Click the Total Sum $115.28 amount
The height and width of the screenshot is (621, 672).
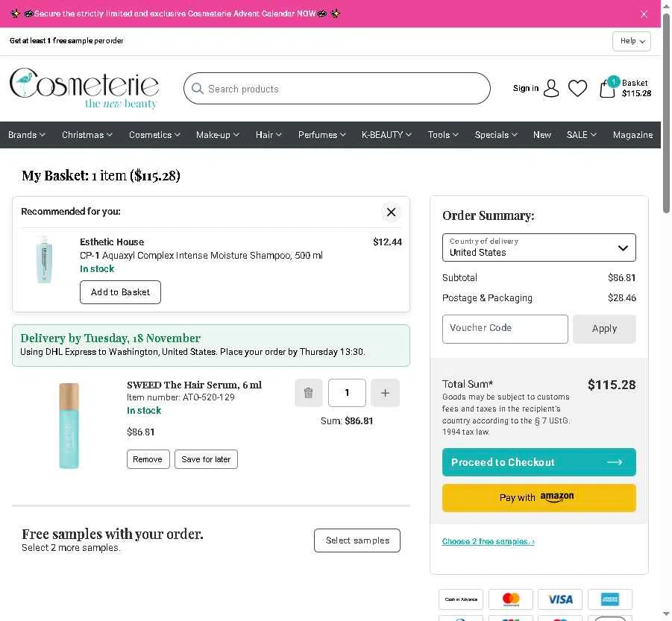click(x=612, y=385)
